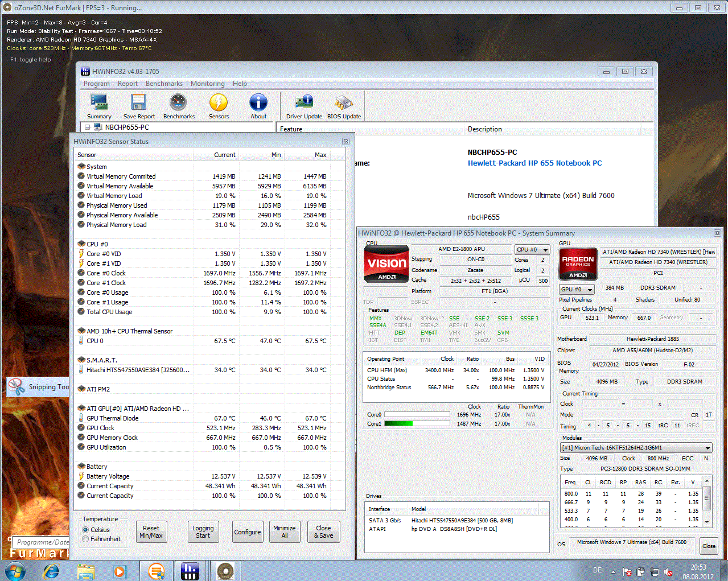Switch to FurMark taskbar button
Screen dimensions: 728x581
tap(225, 571)
